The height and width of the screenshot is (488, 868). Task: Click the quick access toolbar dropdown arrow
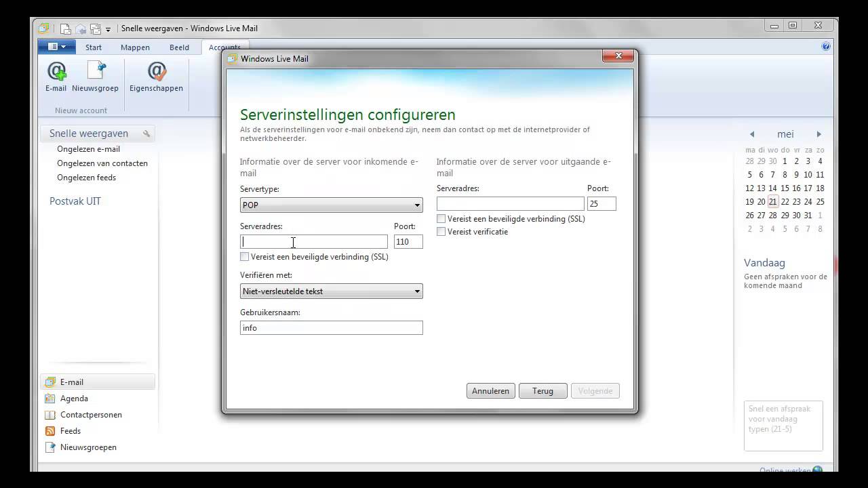tap(108, 29)
